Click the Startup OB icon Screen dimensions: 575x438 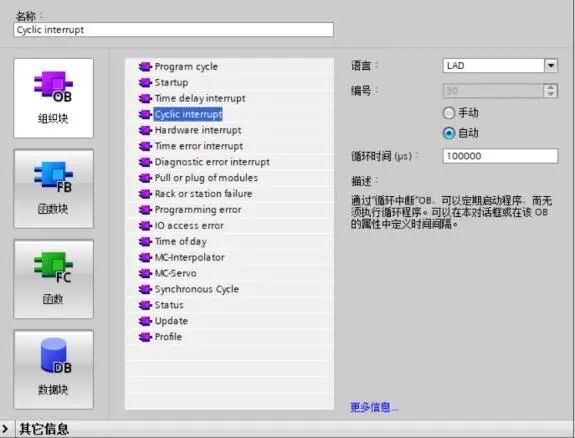[145, 83]
